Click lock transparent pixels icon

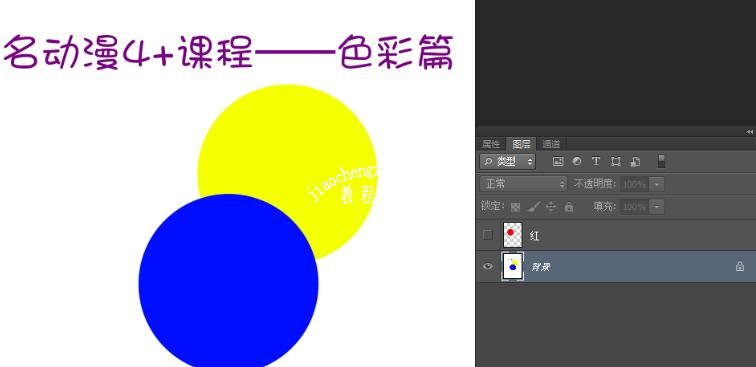click(515, 207)
